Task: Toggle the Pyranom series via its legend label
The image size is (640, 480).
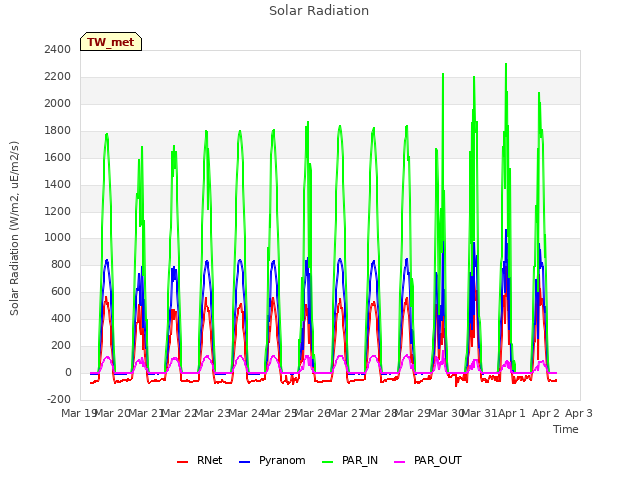Action: pos(282,460)
